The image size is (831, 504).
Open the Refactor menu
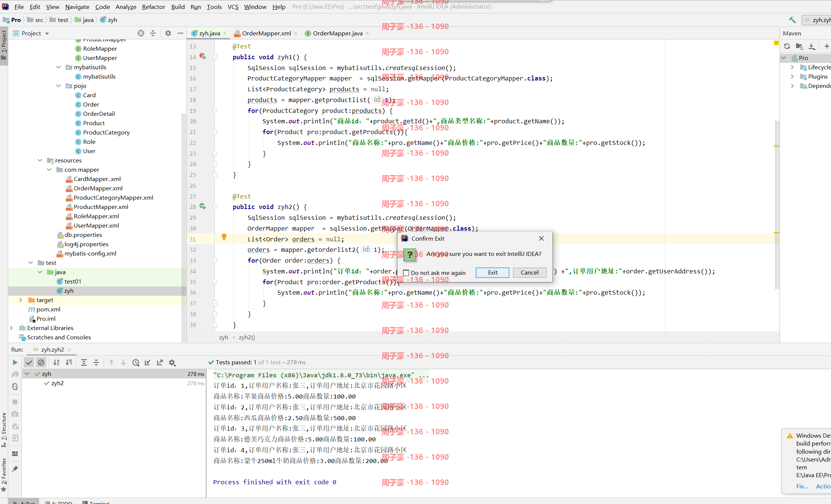tap(153, 7)
